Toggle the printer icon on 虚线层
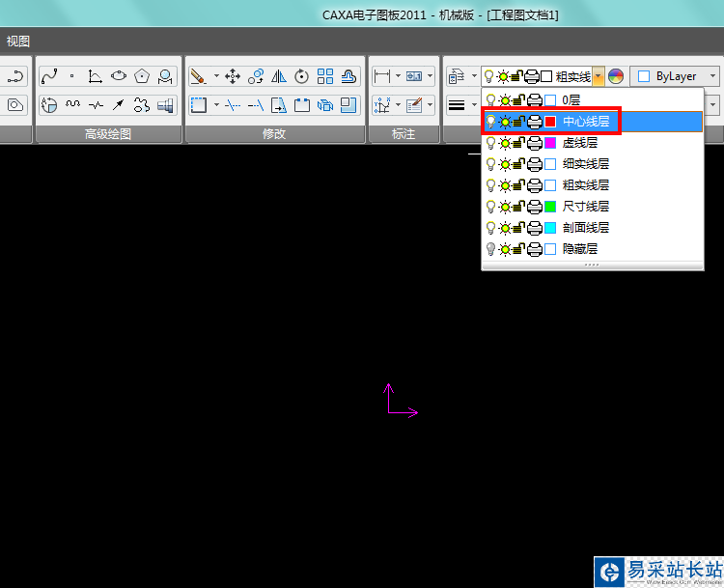 534,143
